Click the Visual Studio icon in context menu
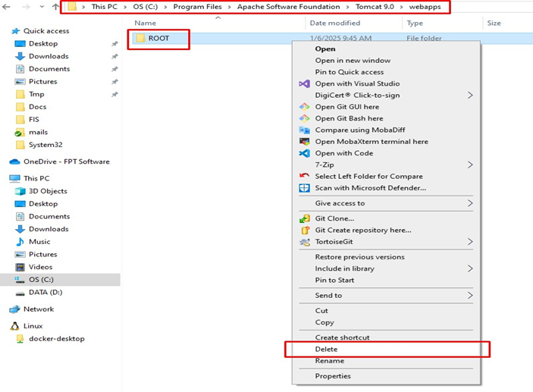This screenshot has width=533, height=392. tap(304, 83)
